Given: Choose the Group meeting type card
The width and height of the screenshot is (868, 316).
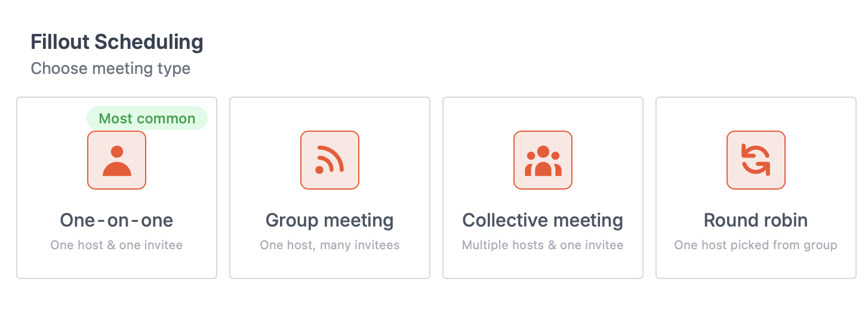Looking at the screenshot, I should [x=330, y=188].
